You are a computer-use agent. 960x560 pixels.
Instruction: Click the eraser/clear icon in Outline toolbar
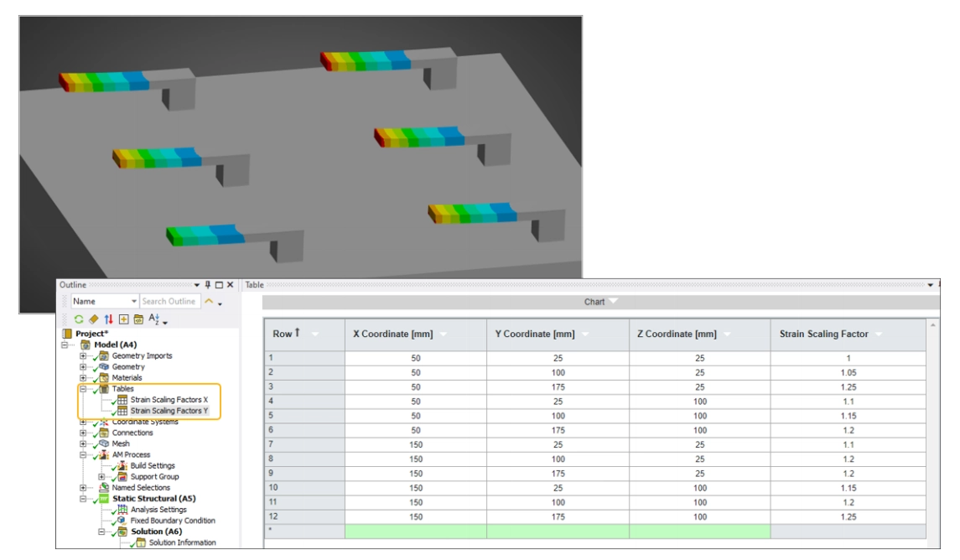[93, 319]
